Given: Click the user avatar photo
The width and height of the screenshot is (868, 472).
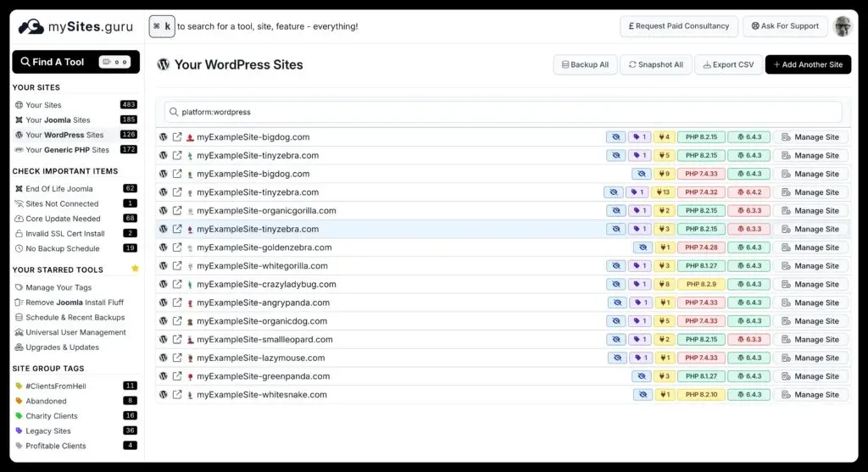Looking at the screenshot, I should click(843, 26).
